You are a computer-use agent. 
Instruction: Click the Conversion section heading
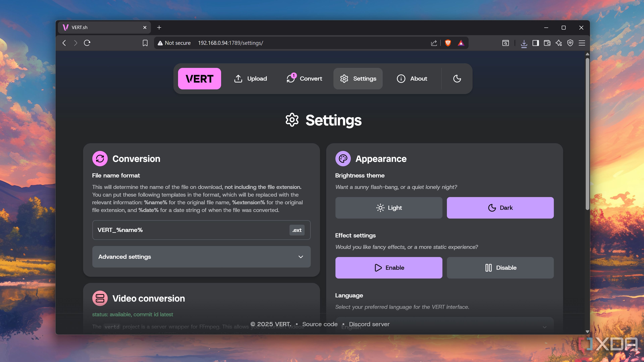click(136, 159)
